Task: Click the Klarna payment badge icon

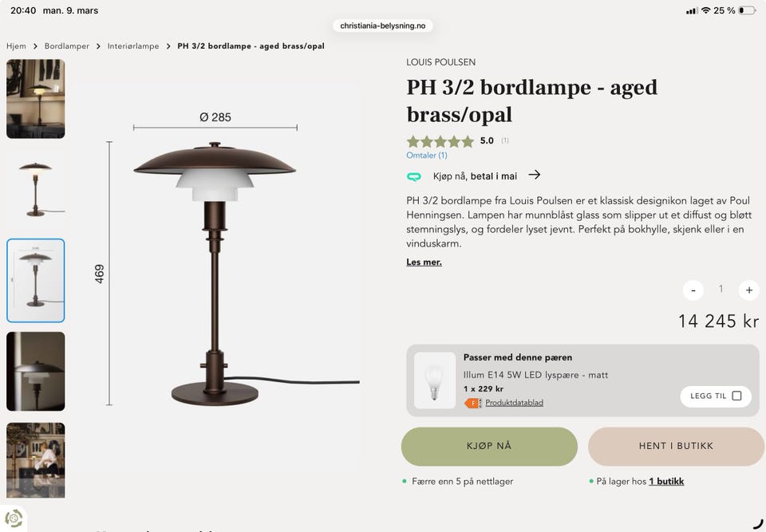Action: click(x=414, y=176)
